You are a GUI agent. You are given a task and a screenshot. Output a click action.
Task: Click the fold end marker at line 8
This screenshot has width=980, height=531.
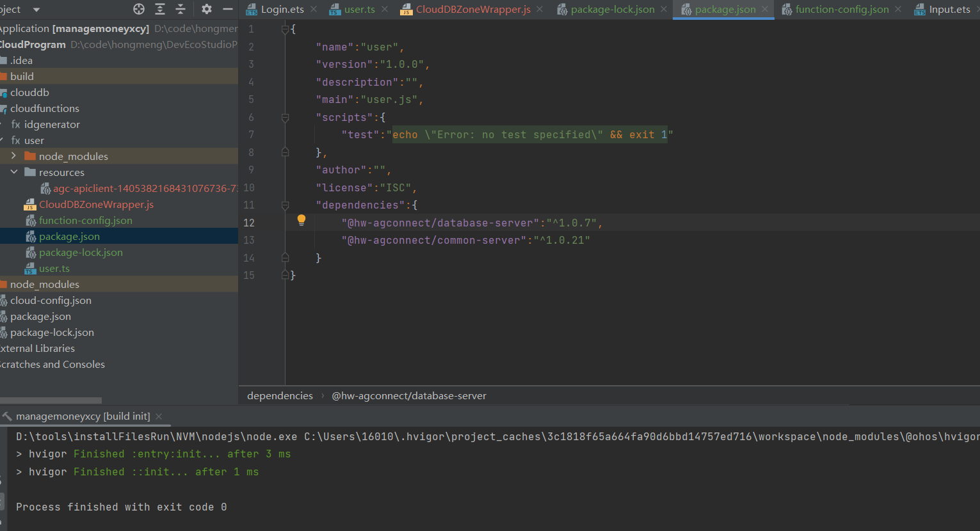click(285, 152)
